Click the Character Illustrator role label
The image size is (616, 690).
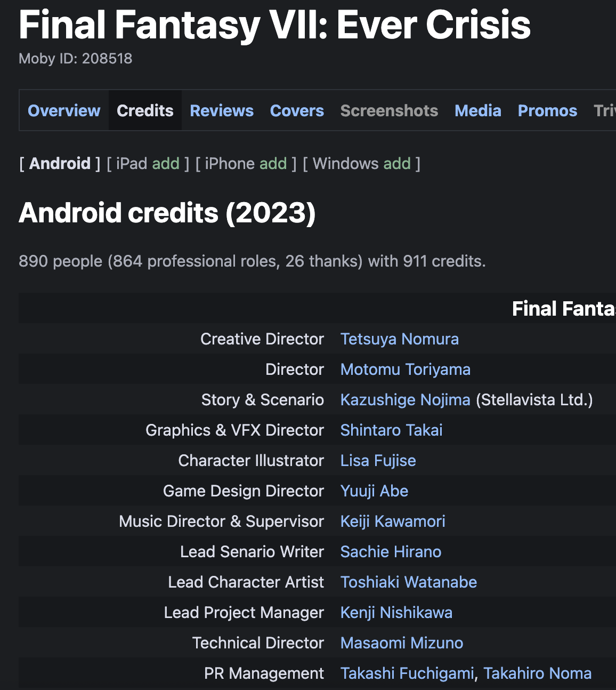tap(251, 461)
